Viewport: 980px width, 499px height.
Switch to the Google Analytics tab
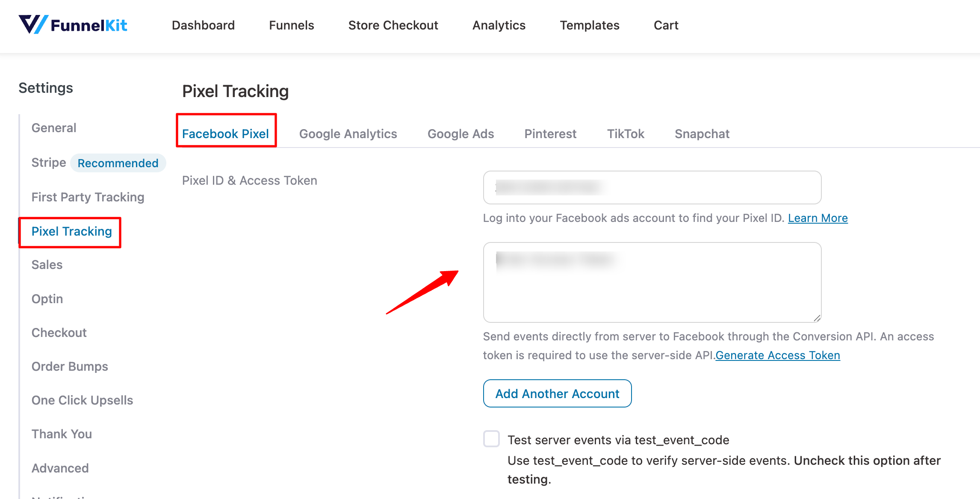coord(348,134)
